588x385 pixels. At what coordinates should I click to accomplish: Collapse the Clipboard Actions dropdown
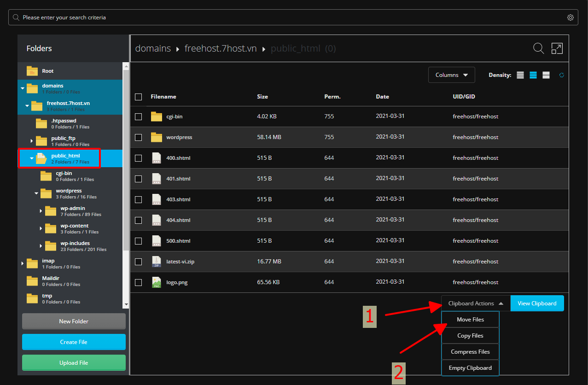pos(476,303)
